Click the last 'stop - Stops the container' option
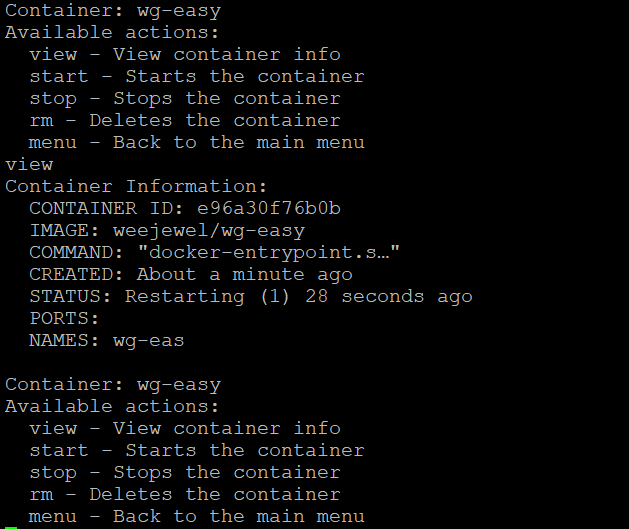 pos(185,473)
